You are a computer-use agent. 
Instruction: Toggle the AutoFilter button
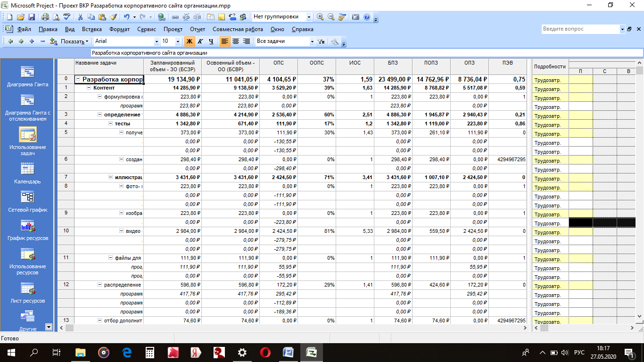321,41
